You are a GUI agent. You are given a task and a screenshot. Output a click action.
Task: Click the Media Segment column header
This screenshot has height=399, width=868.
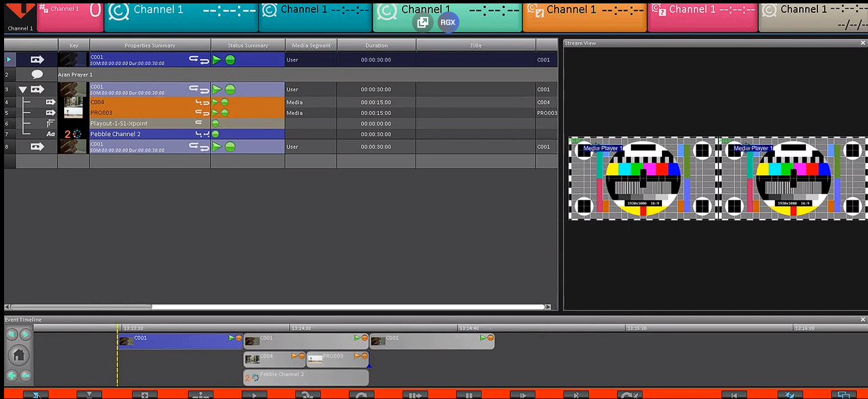click(311, 45)
